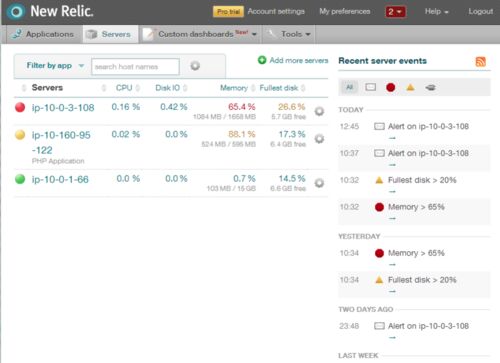This screenshot has width=500, height=363.
Task: Expand the Tools menu
Action: click(289, 34)
